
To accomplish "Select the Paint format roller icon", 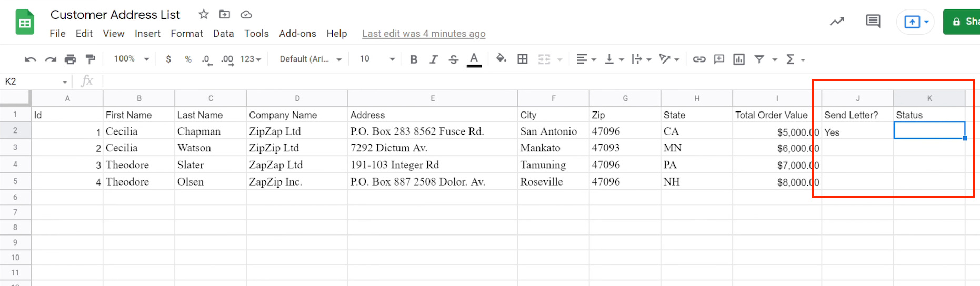I will tap(91, 59).
